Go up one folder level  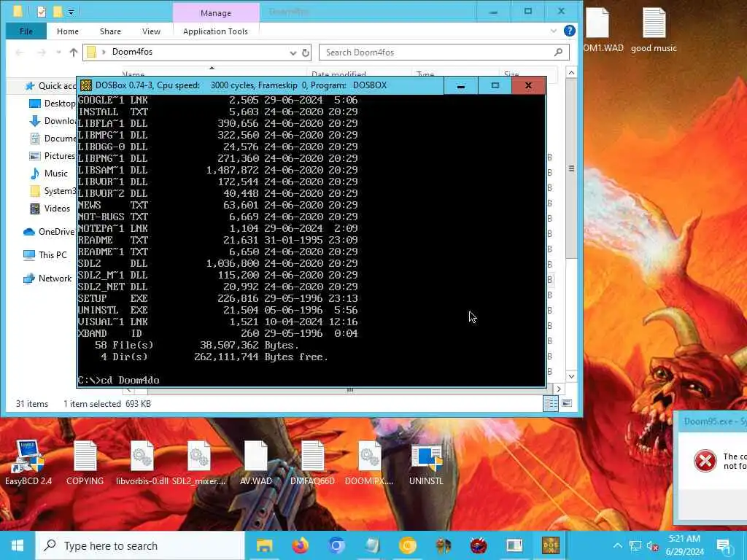[x=74, y=52]
